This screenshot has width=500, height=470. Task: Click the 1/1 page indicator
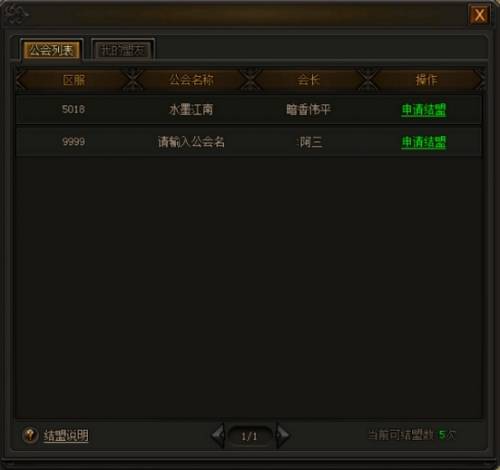[x=249, y=436]
